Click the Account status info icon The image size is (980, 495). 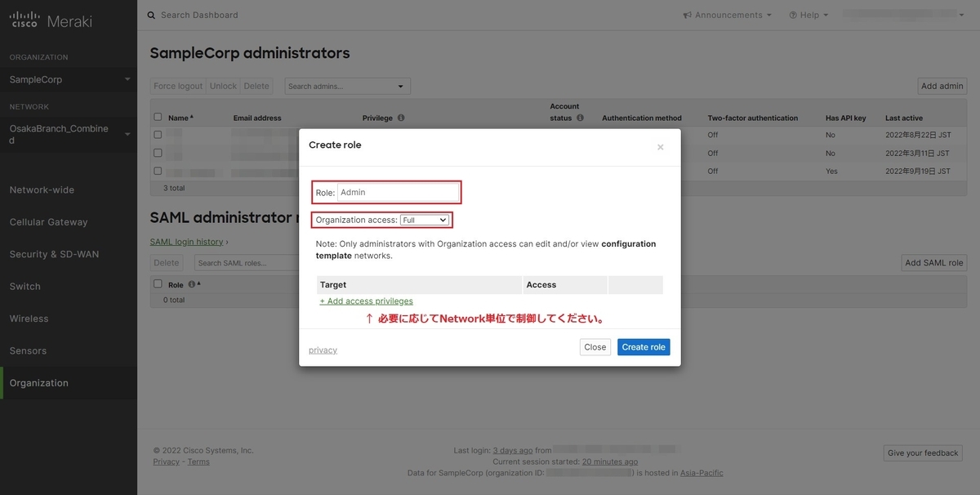tap(580, 118)
